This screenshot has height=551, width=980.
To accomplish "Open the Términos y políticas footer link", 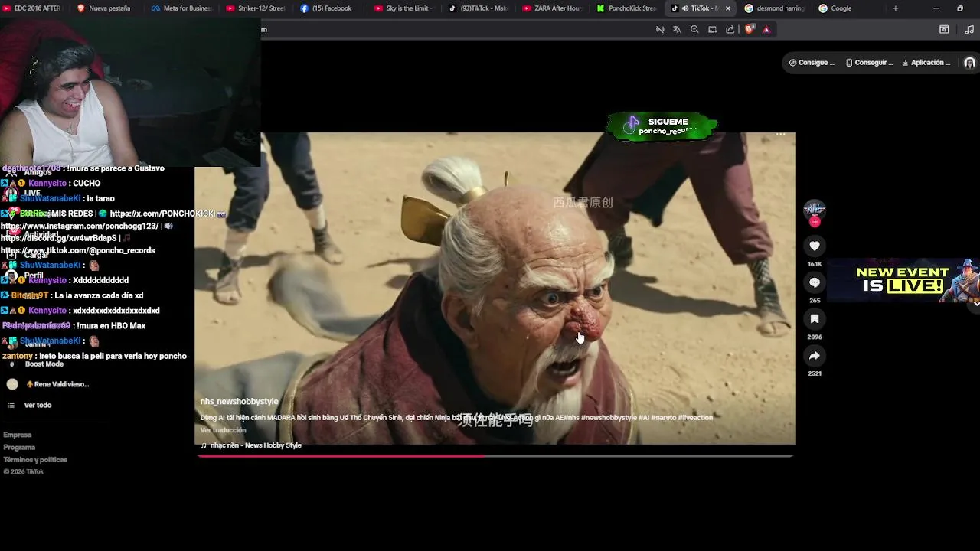I will tap(35, 460).
